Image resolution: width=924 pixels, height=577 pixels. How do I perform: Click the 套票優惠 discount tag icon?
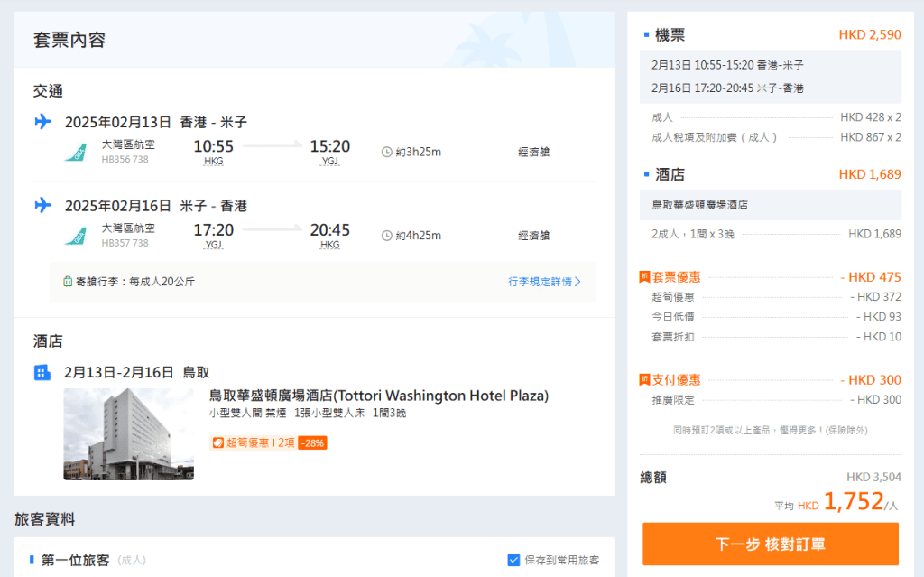click(644, 277)
